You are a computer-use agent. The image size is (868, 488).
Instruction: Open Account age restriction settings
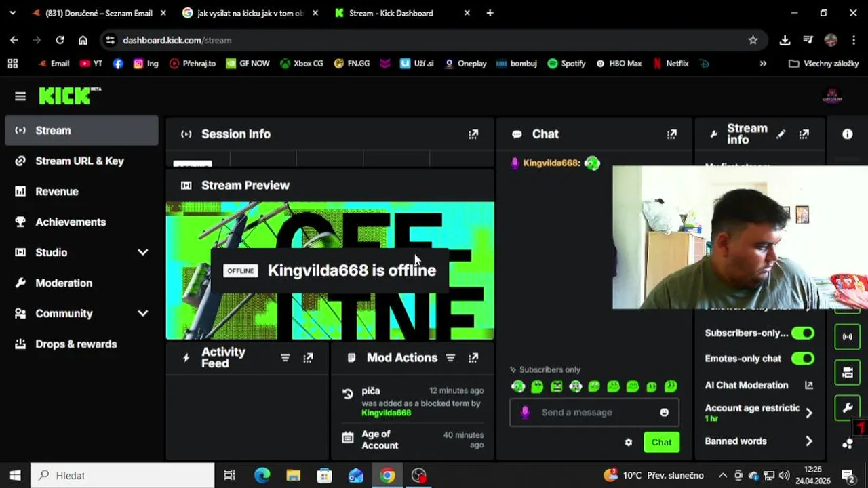758,412
